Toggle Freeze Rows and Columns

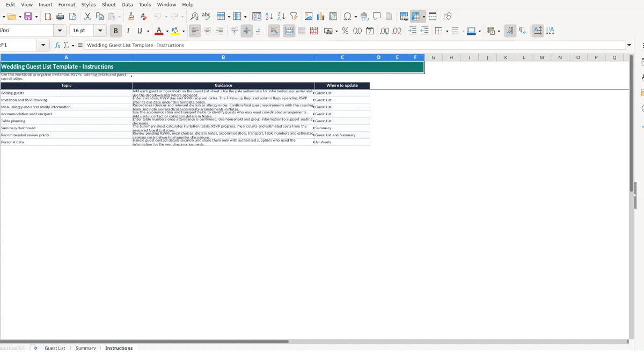point(415,17)
